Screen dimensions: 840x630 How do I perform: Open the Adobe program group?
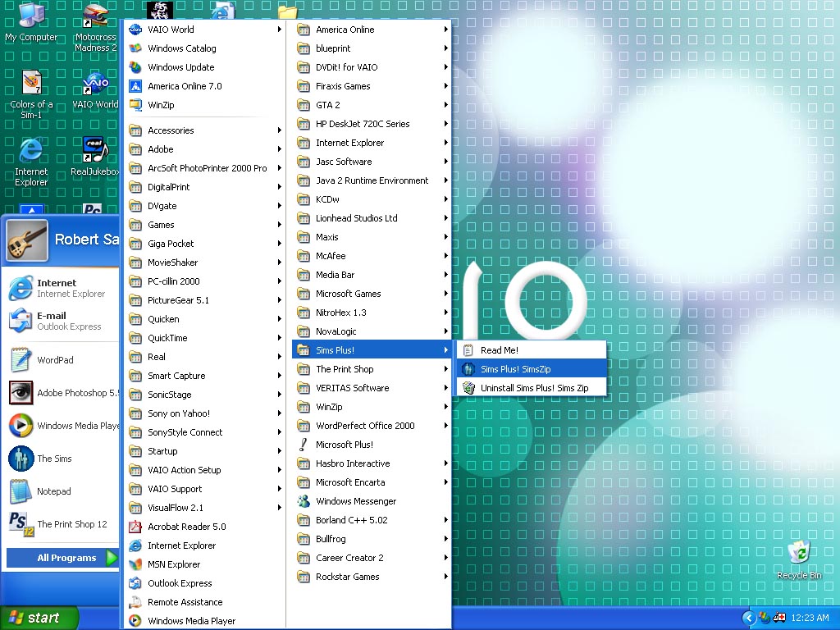tap(206, 149)
